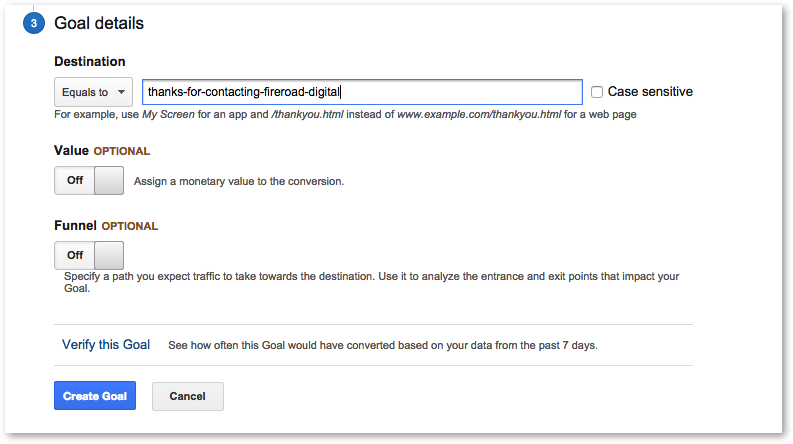This screenshot has height=444, width=793.
Task: Click the Value OPTIONAL label
Action: [x=102, y=151]
